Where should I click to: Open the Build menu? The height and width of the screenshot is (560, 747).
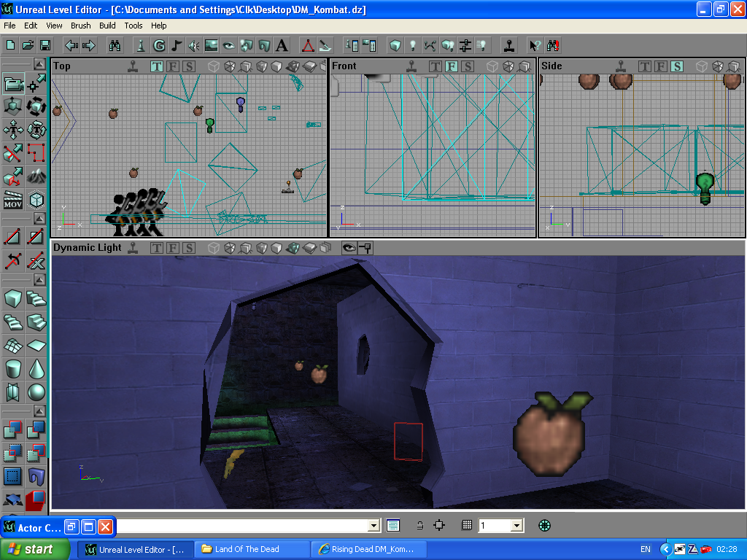tap(107, 26)
